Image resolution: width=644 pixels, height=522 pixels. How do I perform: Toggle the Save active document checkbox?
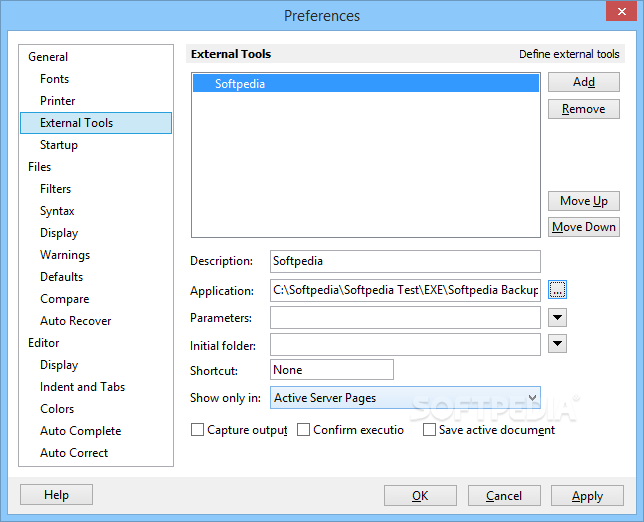click(x=429, y=430)
